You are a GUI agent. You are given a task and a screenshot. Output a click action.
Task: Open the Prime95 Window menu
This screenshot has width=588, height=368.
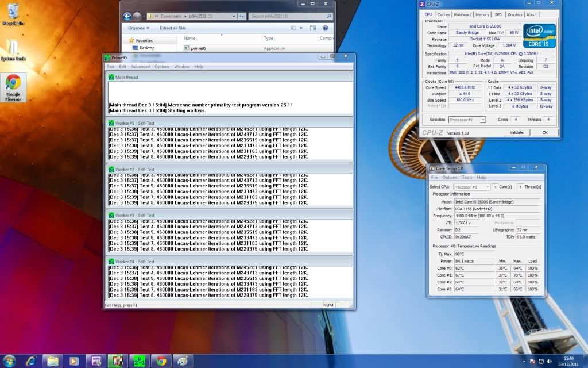coord(182,67)
